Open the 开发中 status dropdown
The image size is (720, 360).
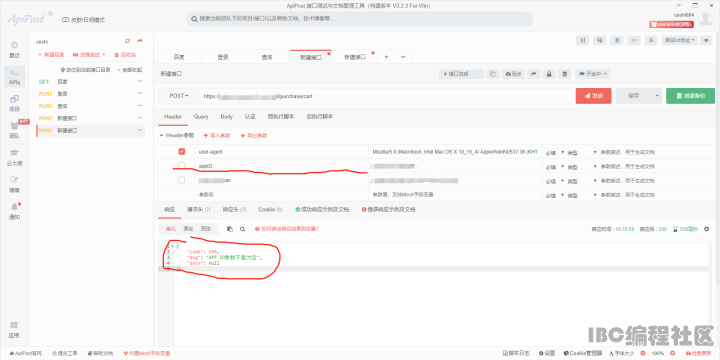(x=593, y=74)
